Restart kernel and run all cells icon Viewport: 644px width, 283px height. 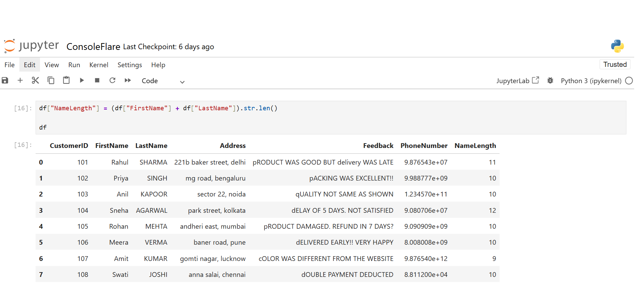(x=128, y=80)
